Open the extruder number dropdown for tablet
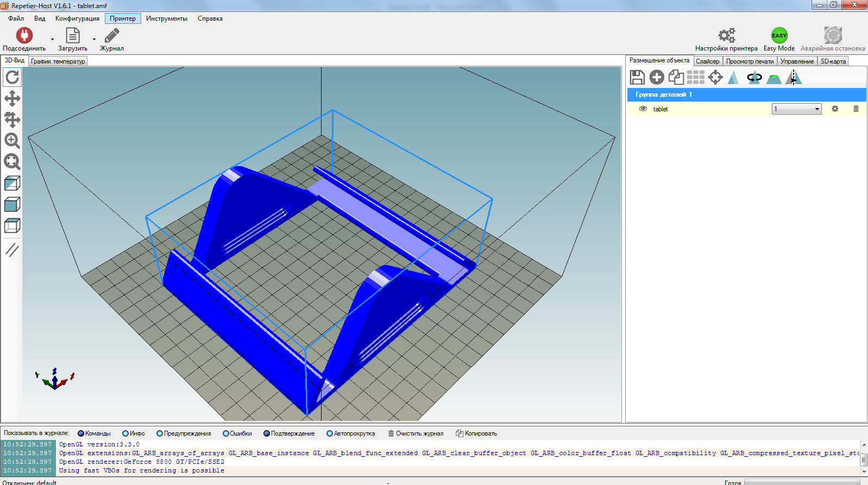The height and width of the screenshot is (485, 868). pos(796,109)
